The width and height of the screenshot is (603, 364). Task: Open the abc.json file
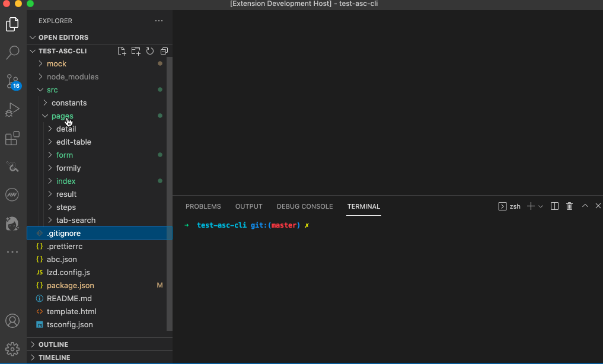(x=97, y=260)
